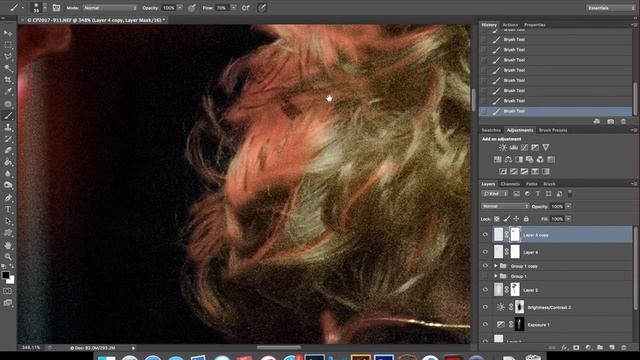Add layer mask button in Layers panel
Screen dimensions: 640x360
(576, 348)
